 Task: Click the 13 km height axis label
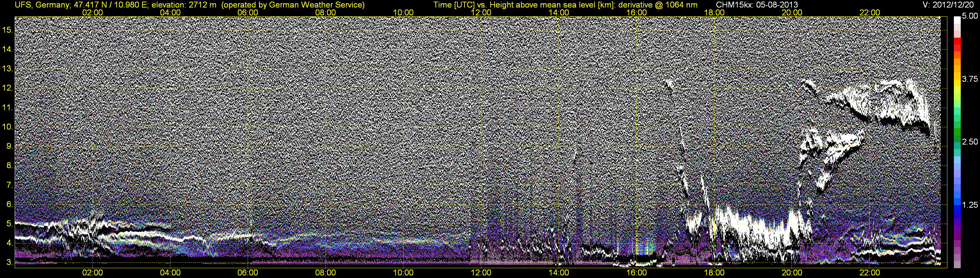coord(8,69)
